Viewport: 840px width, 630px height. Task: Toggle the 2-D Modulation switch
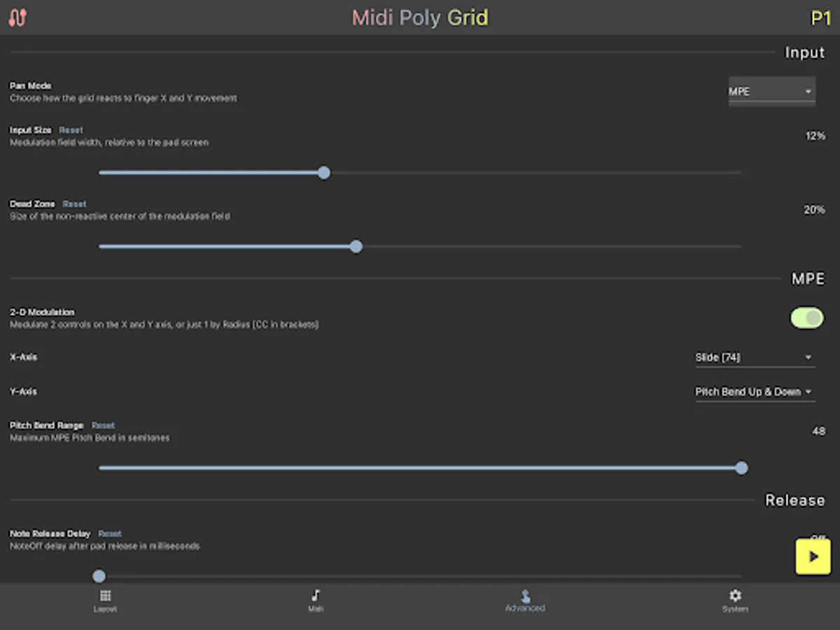tap(806, 318)
